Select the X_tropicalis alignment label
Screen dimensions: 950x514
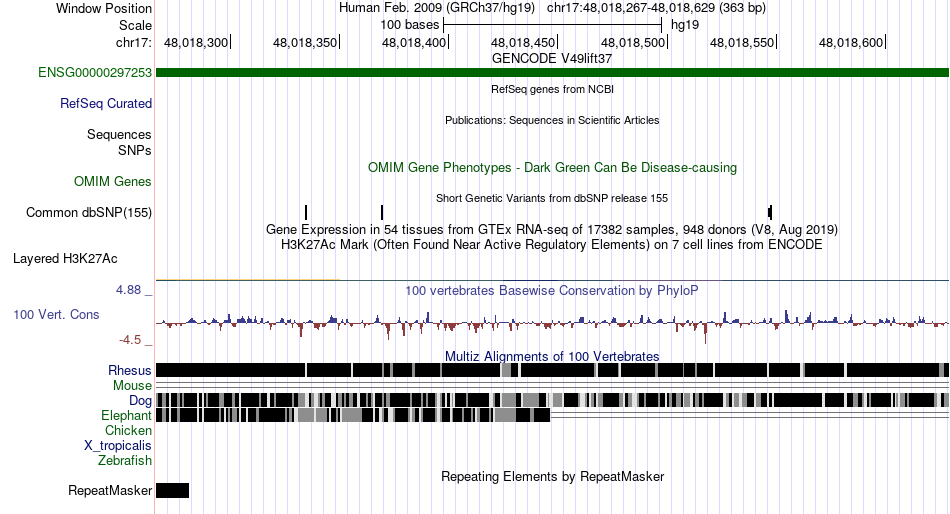pos(118,446)
